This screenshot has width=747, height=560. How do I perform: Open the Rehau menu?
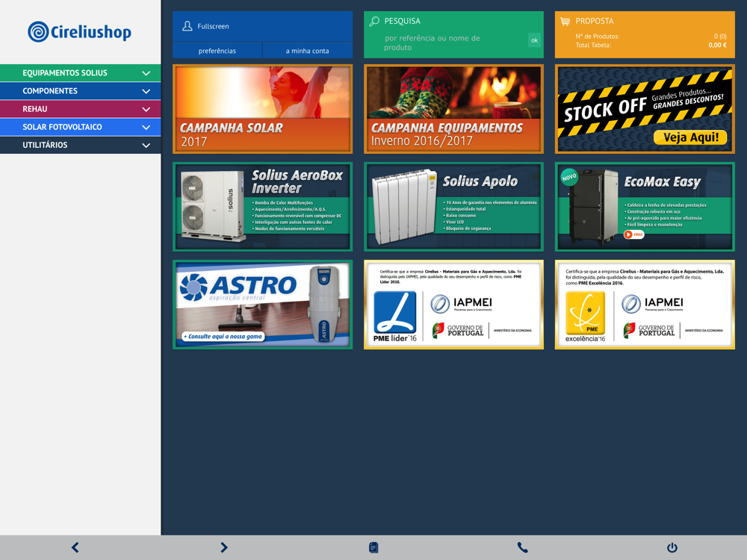81,109
